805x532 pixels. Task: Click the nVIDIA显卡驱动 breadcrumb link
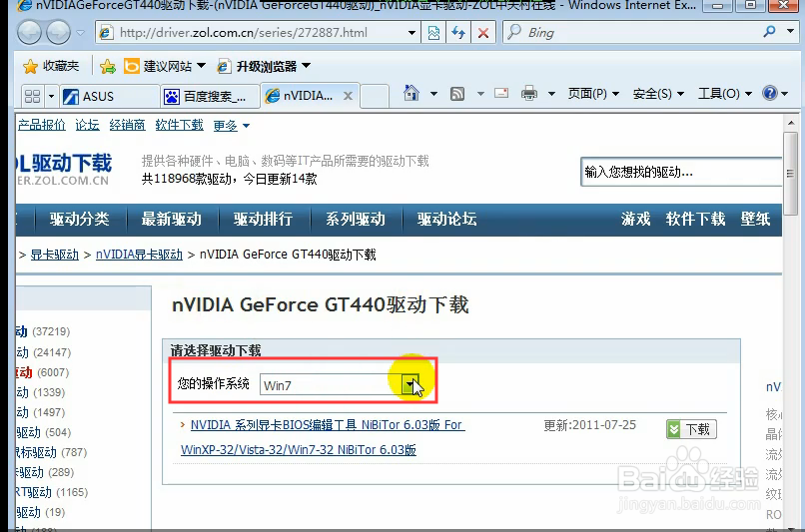tap(139, 255)
